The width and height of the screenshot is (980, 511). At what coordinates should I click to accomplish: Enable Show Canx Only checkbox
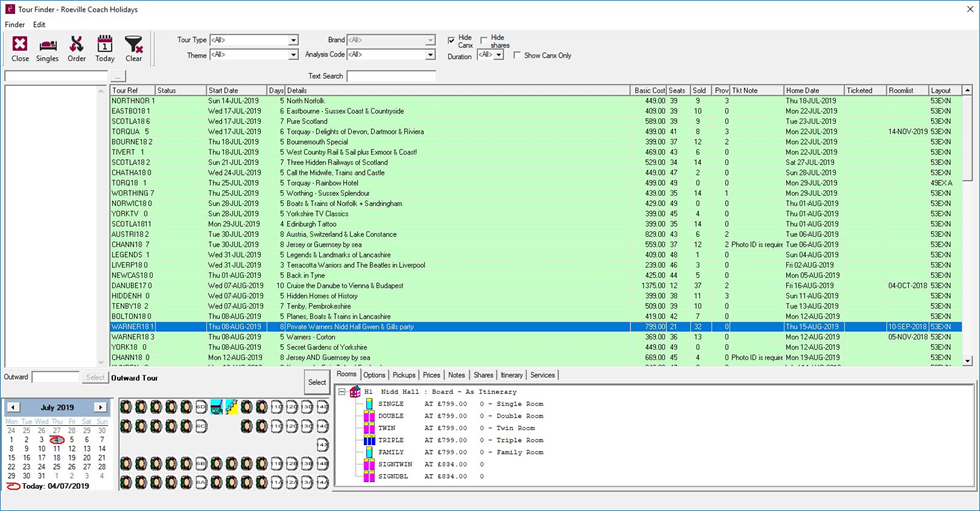tap(517, 55)
